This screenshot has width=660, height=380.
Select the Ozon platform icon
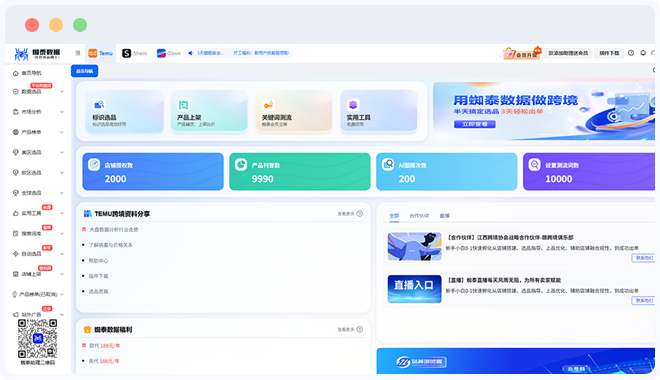click(161, 53)
